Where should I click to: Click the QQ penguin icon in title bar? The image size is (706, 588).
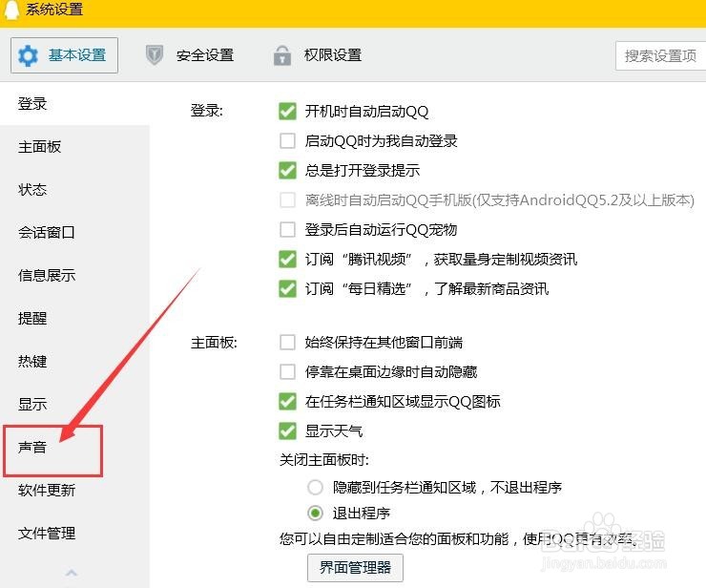[10, 9]
